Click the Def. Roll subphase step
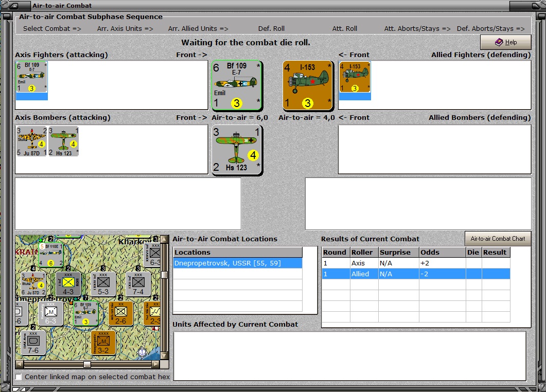Viewport: 546px width, 392px height. (x=271, y=28)
